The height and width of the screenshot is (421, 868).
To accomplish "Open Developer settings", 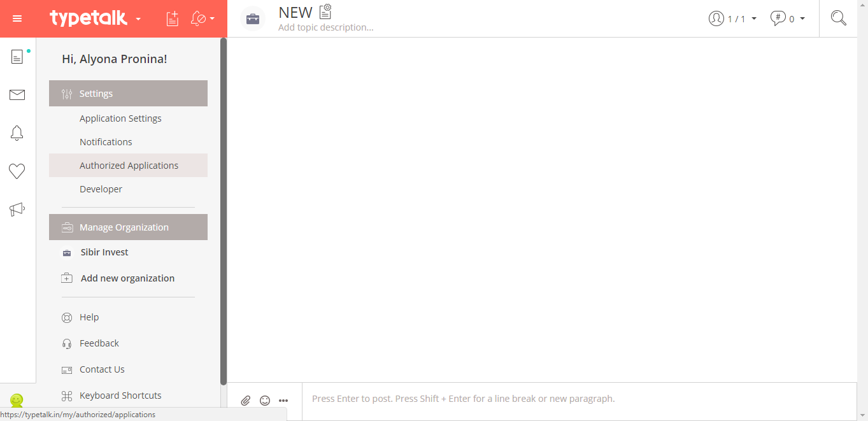I will pos(128,189).
